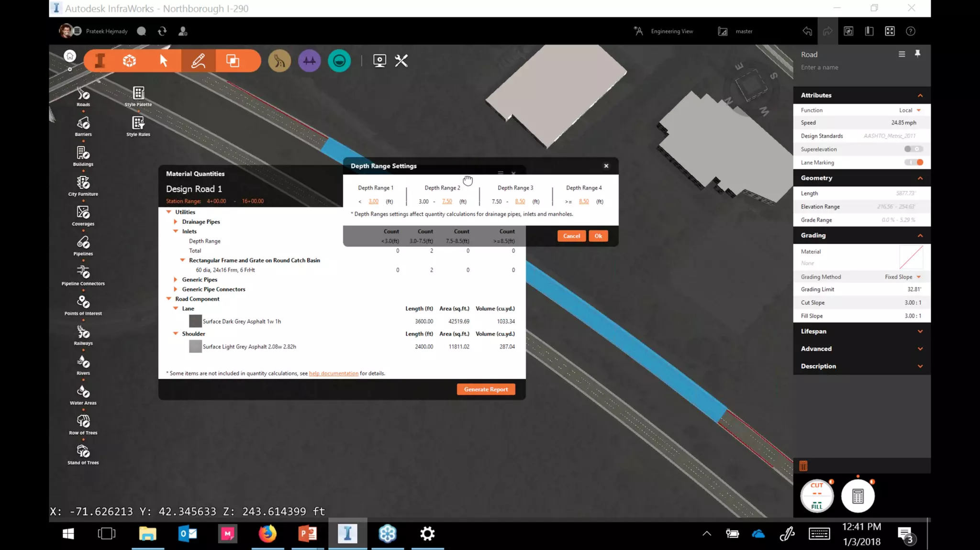The width and height of the screenshot is (980, 550).
Task: Collapse the Geometry section
Action: point(920,178)
